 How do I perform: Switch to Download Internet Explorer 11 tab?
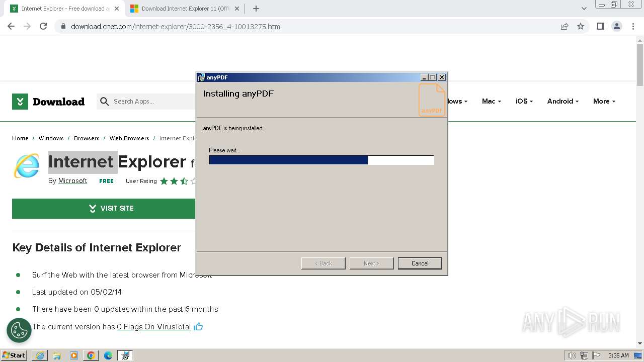point(186,9)
